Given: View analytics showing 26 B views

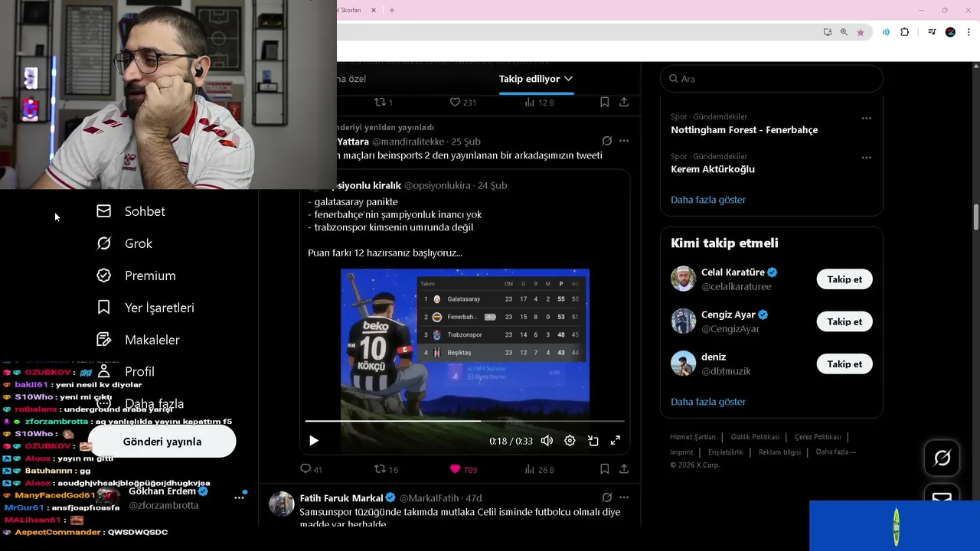Looking at the screenshot, I should (x=539, y=469).
